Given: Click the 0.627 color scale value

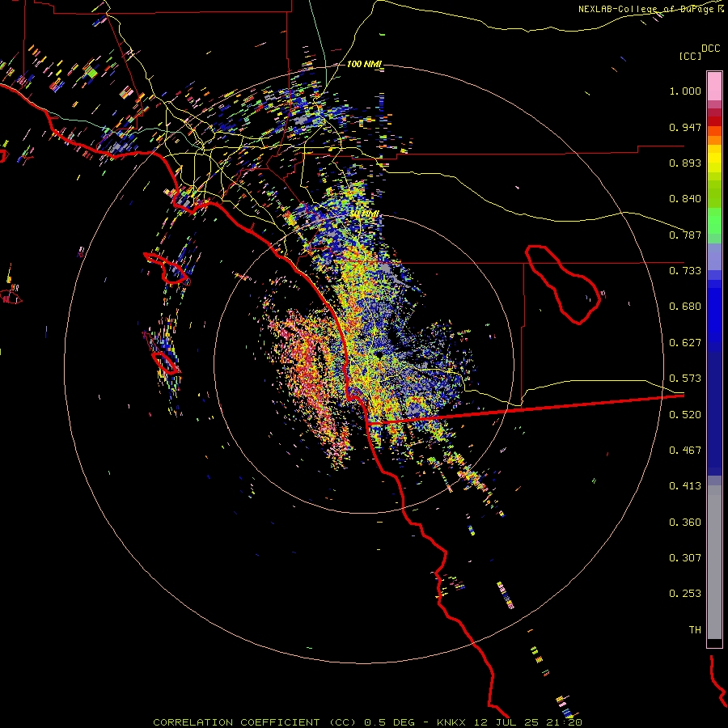Looking at the screenshot, I should coord(685,343).
